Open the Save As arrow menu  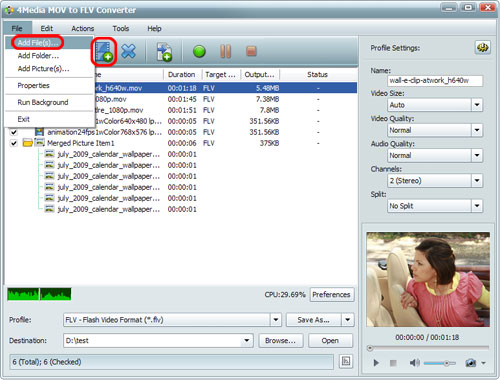348,320
